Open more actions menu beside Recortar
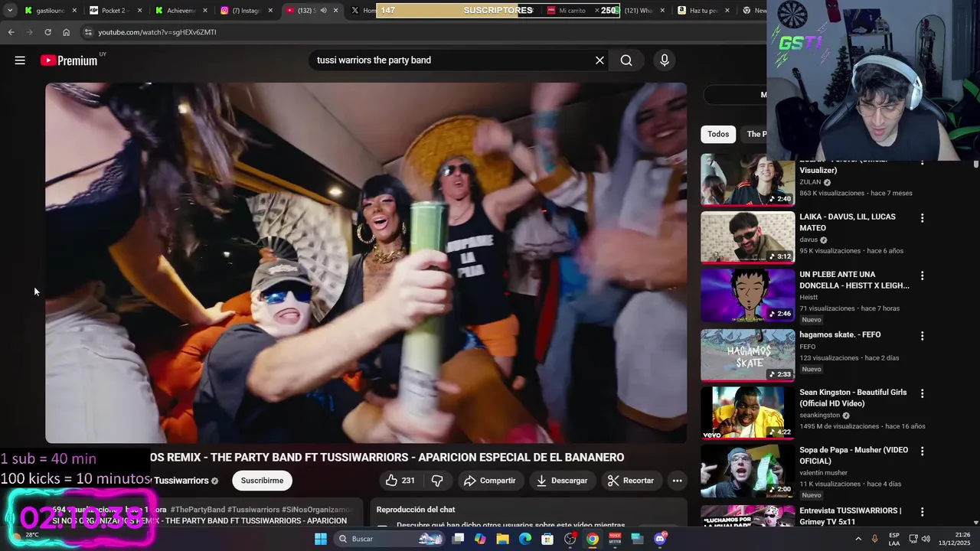 coord(677,481)
